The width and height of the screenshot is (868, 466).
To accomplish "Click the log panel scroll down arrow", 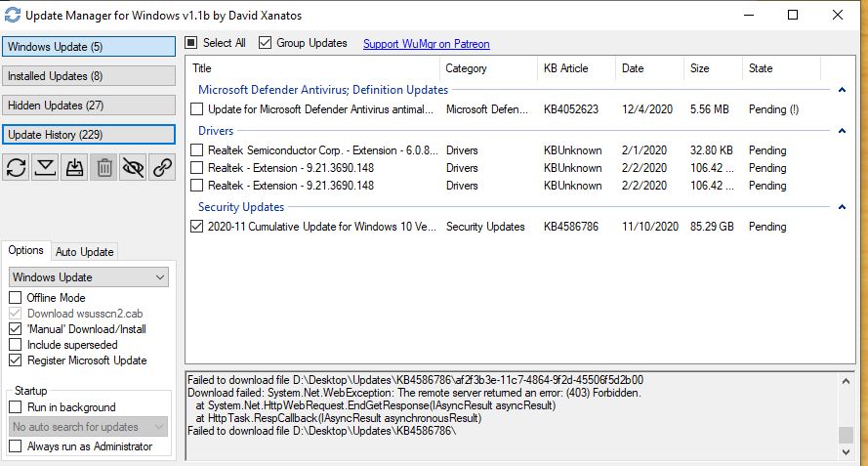I will point(846,450).
